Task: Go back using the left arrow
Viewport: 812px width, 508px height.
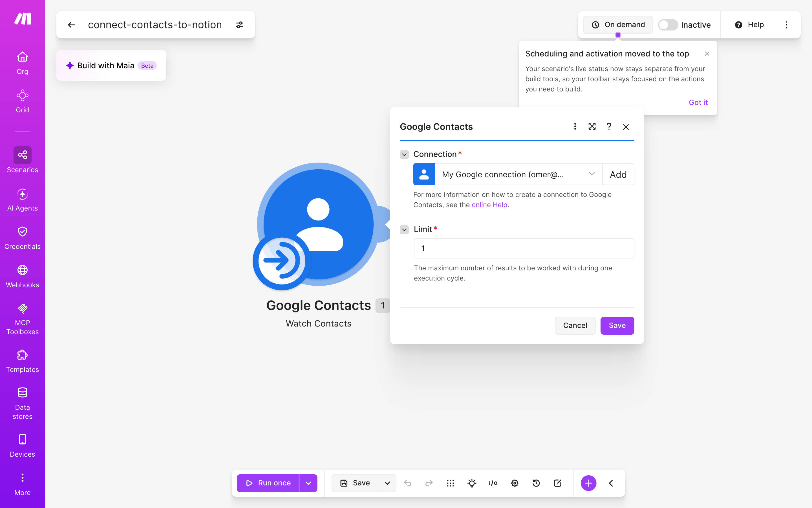Action: [x=71, y=25]
